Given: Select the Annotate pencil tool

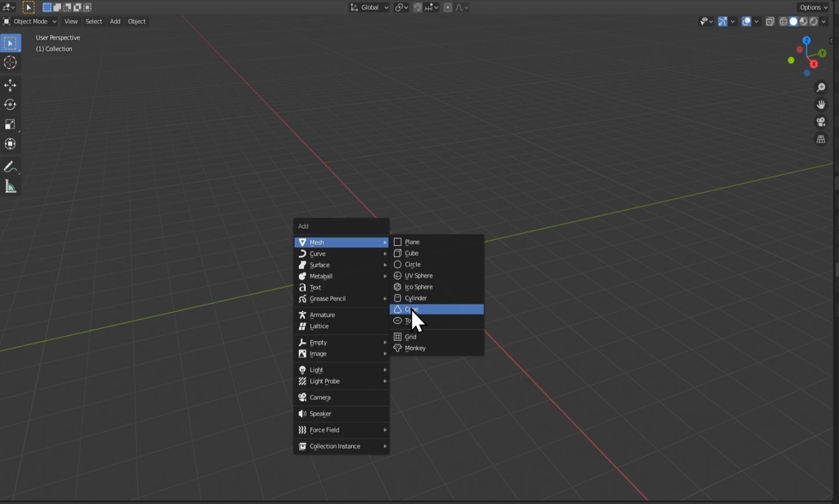Looking at the screenshot, I should click(x=10, y=167).
